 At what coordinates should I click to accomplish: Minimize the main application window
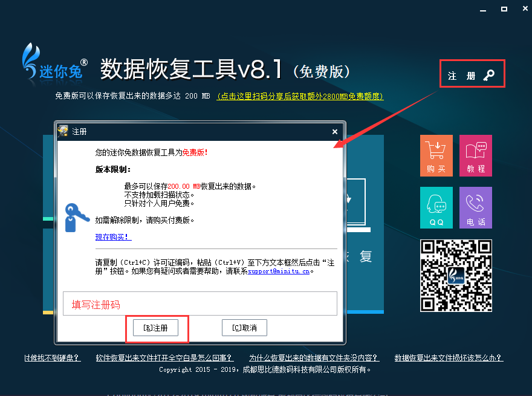click(x=483, y=10)
